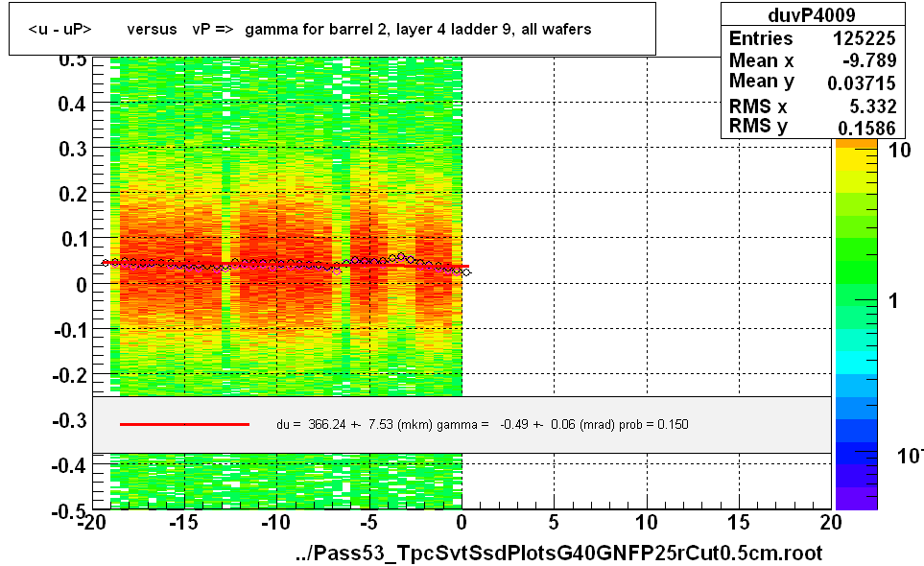The height and width of the screenshot is (566, 924).
Task: Click the violet bottom of the color scale
Action: pyautogui.click(x=856, y=498)
